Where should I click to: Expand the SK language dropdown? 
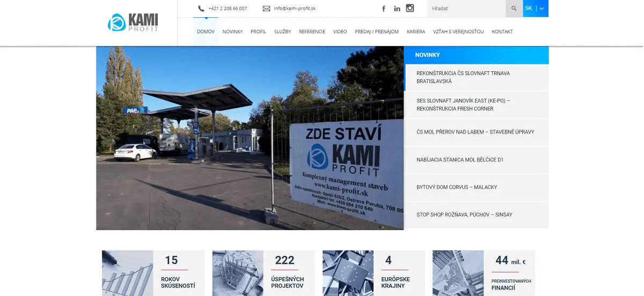(x=536, y=9)
